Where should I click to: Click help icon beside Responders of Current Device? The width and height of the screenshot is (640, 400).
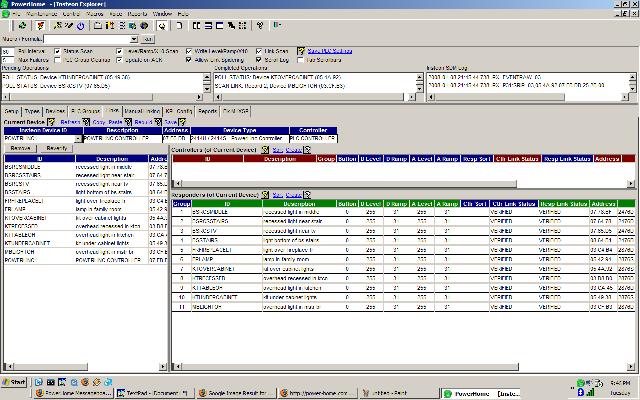[265, 195]
